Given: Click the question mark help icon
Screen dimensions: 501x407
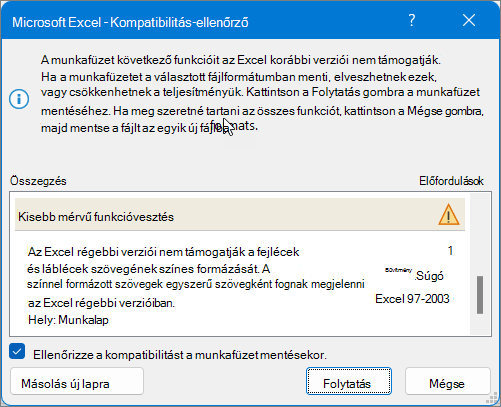Looking at the screenshot, I should [412, 20].
